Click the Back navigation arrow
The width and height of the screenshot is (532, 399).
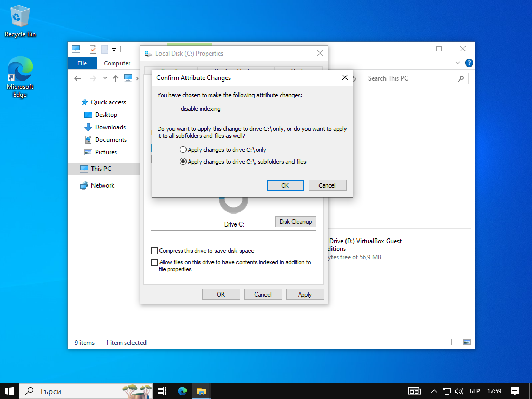click(77, 78)
